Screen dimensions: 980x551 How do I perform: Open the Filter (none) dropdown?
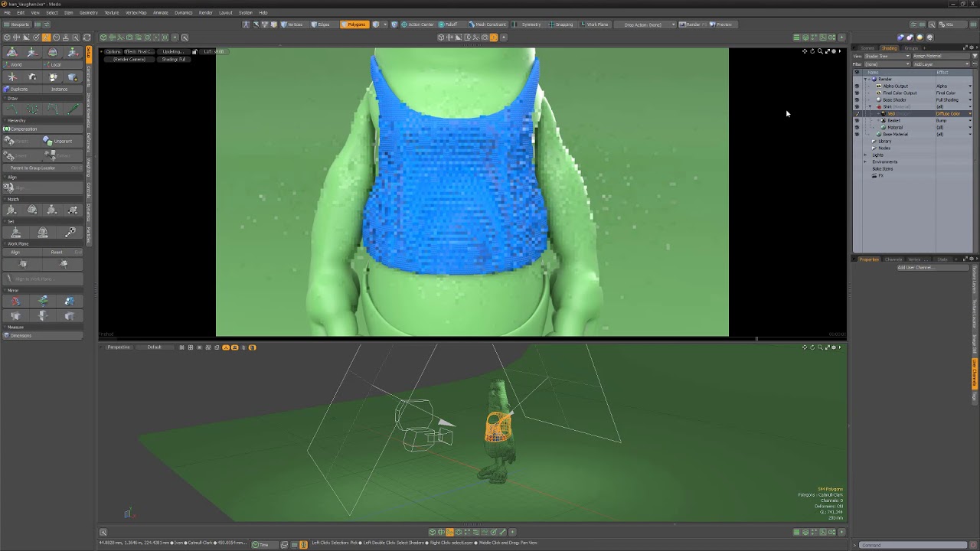coord(887,64)
